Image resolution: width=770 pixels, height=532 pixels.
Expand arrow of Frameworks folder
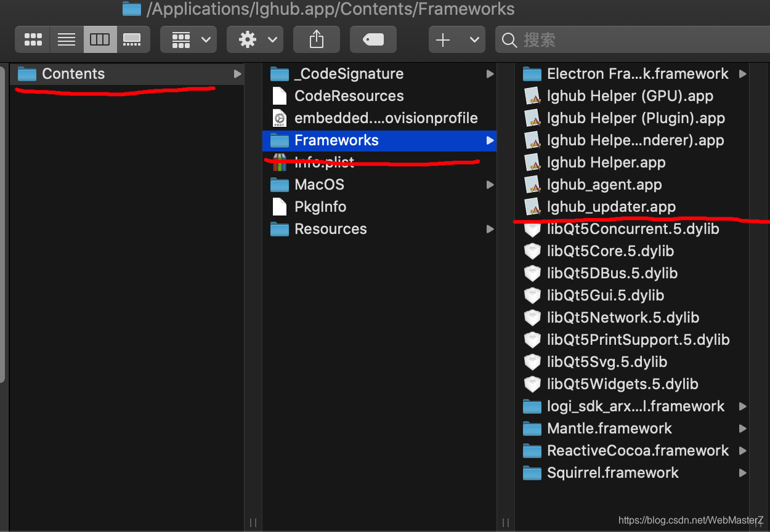(x=490, y=140)
